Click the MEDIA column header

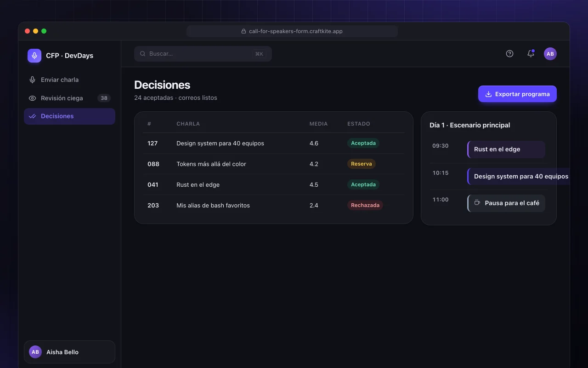[x=319, y=124]
